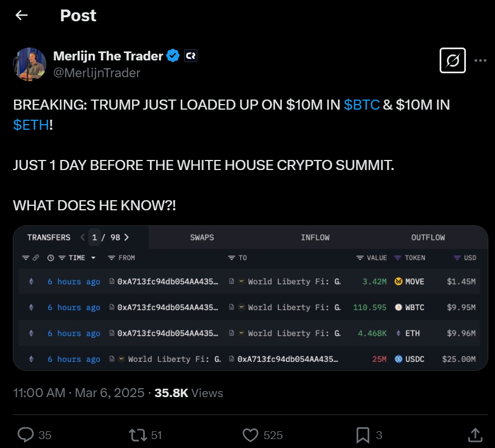The height and width of the screenshot is (448, 495).
Task: Repost using the retweet arrows icon
Action: (x=138, y=435)
